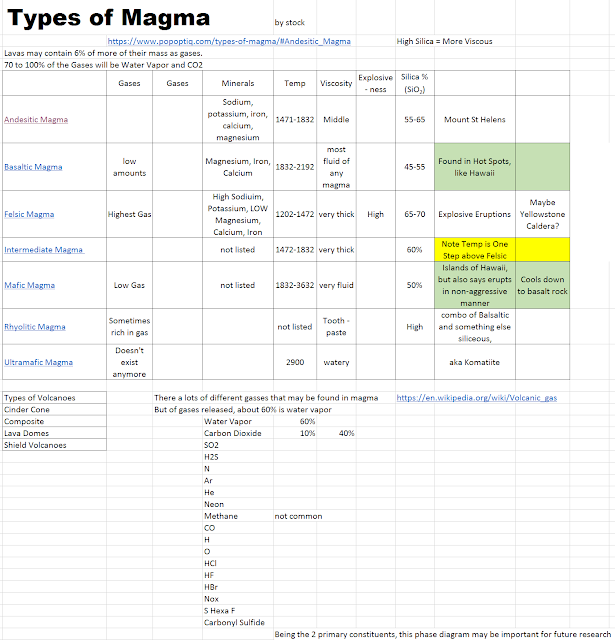The width and height of the screenshot is (615, 640).
Task: Open the Wikipedia Volcanic_gas link
Action: pyautogui.click(x=477, y=398)
